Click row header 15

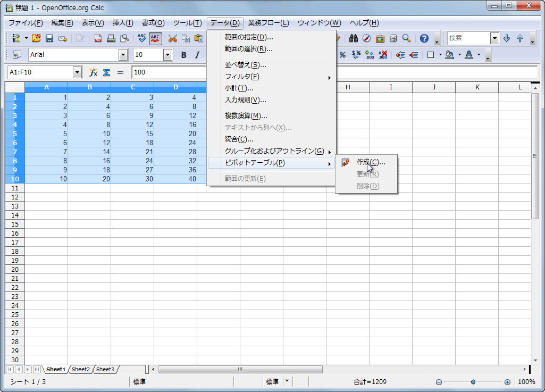(x=15, y=224)
